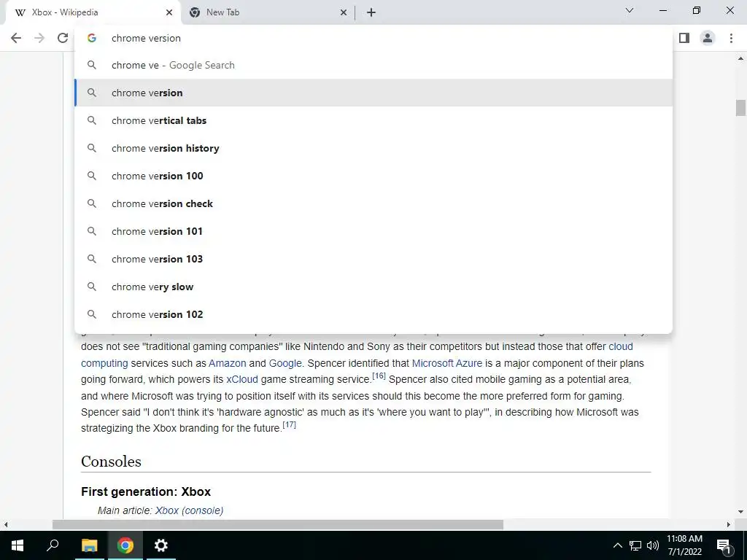This screenshot has width=747, height=560.
Task: Open the xCloud link
Action: pyautogui.click(x=242, y=379)
